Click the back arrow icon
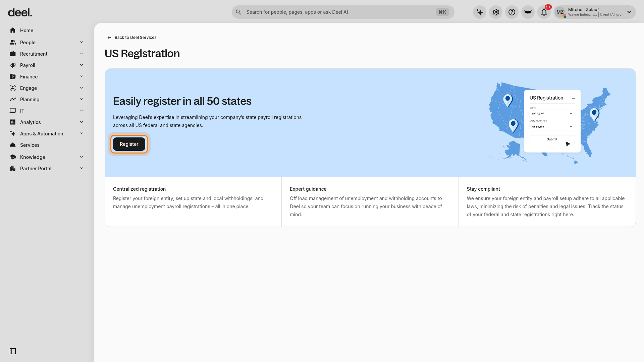The image size is (644, 362). [109, 38]
